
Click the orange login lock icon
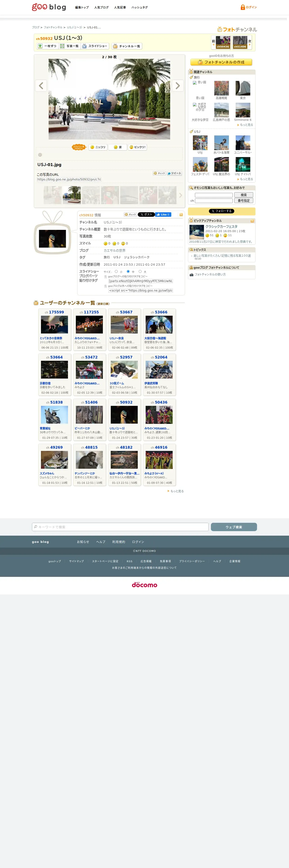pos(243,7)
